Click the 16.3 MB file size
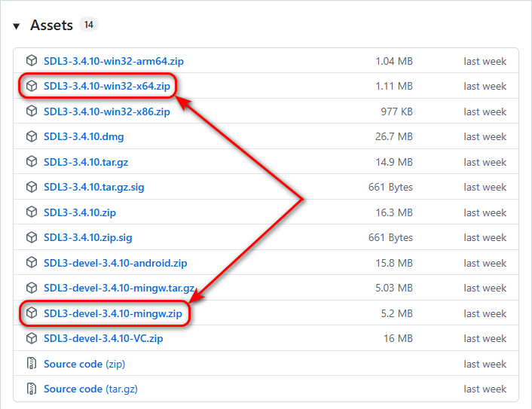Viewport: 532px width, 409px height. tap(394, 212)
